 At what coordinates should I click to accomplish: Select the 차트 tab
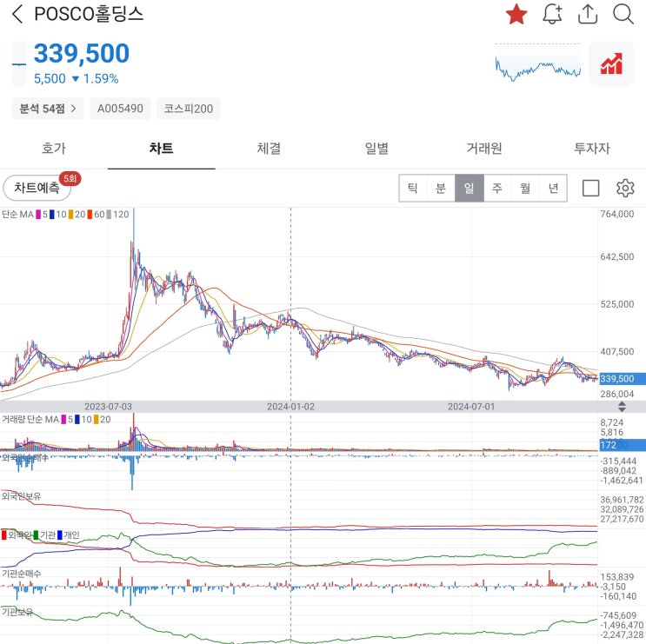pos(161,149)
